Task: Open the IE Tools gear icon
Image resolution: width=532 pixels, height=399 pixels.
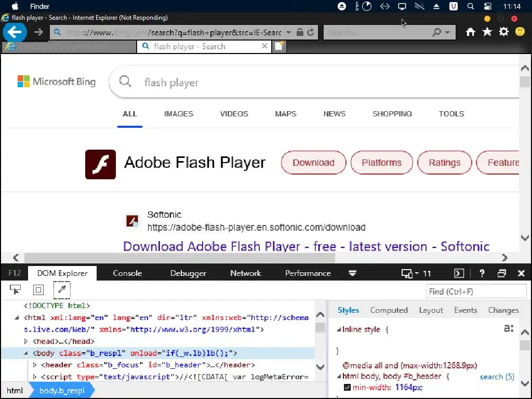Action: pyautogui.click(x=504, y=32)
